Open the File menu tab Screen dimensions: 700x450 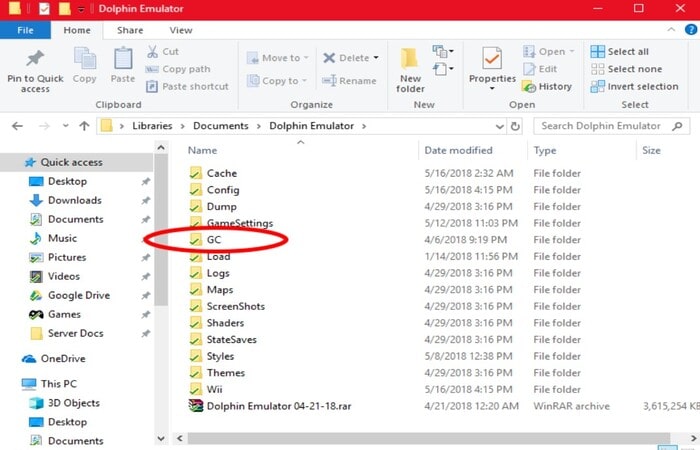[x=25, y=30]
